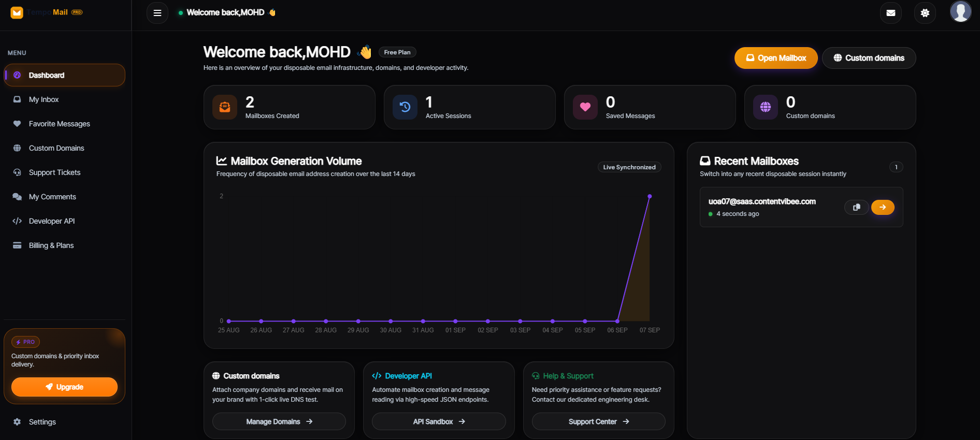Switch to uoa07 mailbox with arrow button
Screen dimensions: 980x440
[x=883, y=207]
